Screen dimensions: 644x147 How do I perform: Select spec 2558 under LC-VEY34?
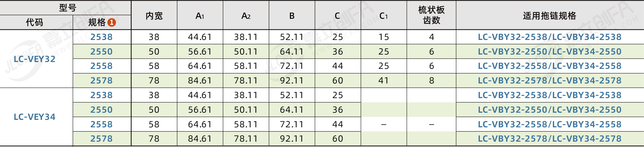[x=102, y=124]
